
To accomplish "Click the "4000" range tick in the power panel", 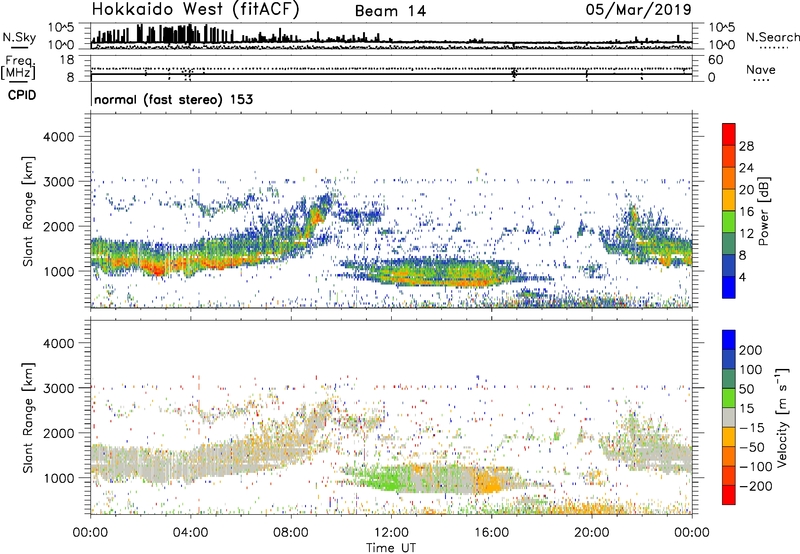I will point(59,137).
